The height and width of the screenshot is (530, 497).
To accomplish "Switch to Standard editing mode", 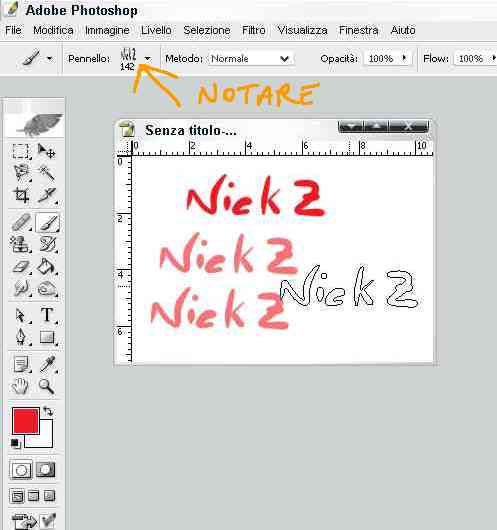I will tap(21, 469).
